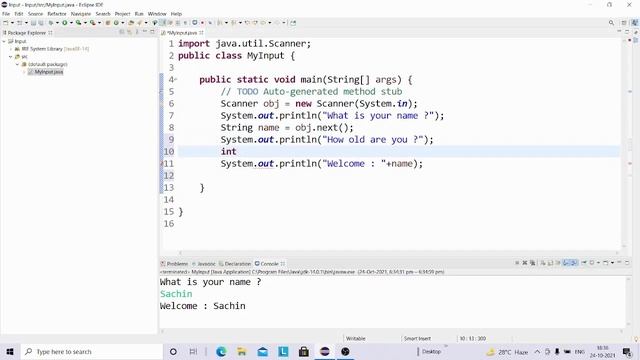Click the Terminate square icon in Console
This screenshot has width=640, height=360.
click(x=517, y=263)
